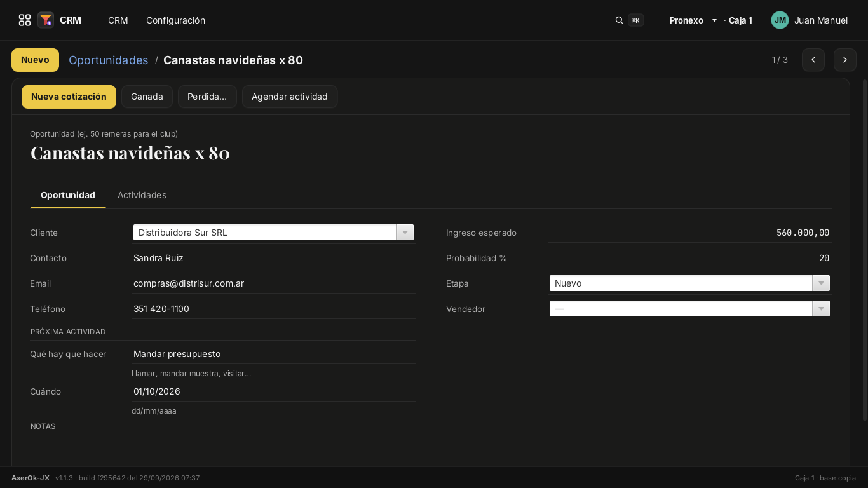
Task: Go to next record arrow
Action: [x=845, y=60]
